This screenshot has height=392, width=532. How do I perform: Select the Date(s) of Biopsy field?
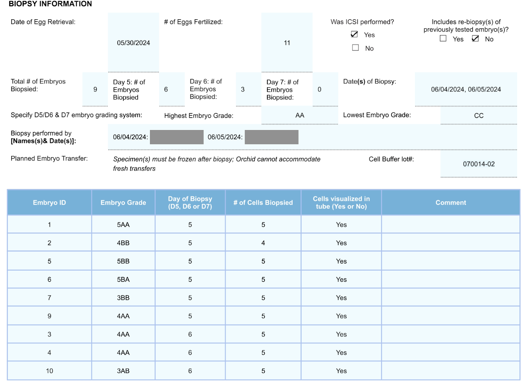(x=465, y=89)
